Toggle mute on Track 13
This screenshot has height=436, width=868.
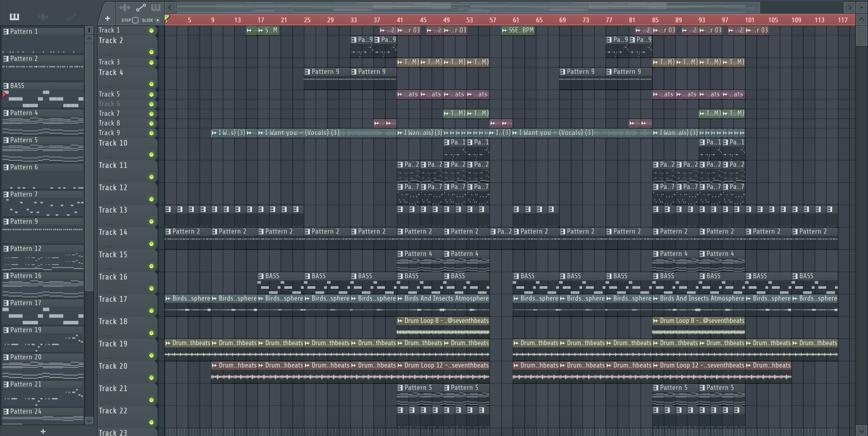coord(152,222)
